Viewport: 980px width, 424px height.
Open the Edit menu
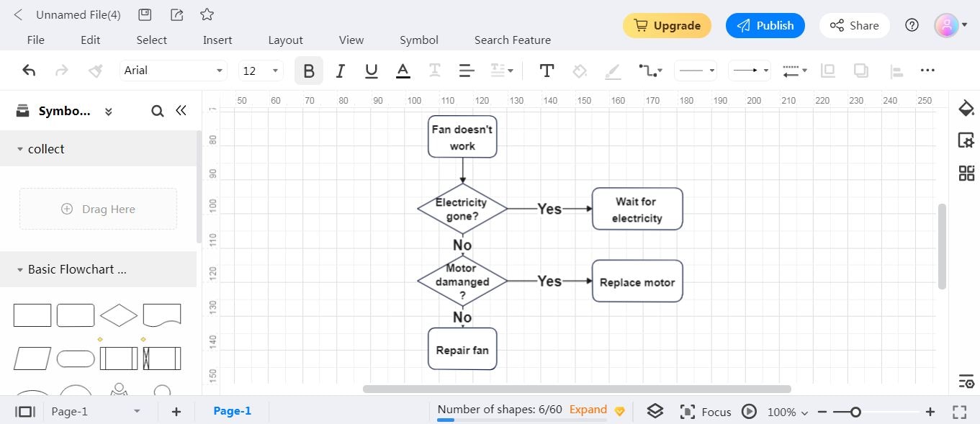[91, 40]
